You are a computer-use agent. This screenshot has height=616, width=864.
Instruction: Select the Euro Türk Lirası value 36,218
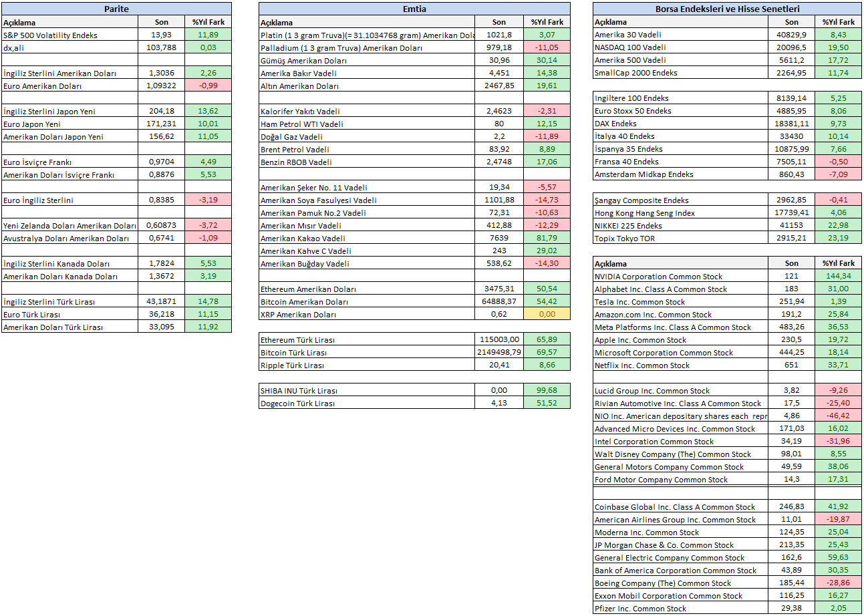[x=161, y=314]
